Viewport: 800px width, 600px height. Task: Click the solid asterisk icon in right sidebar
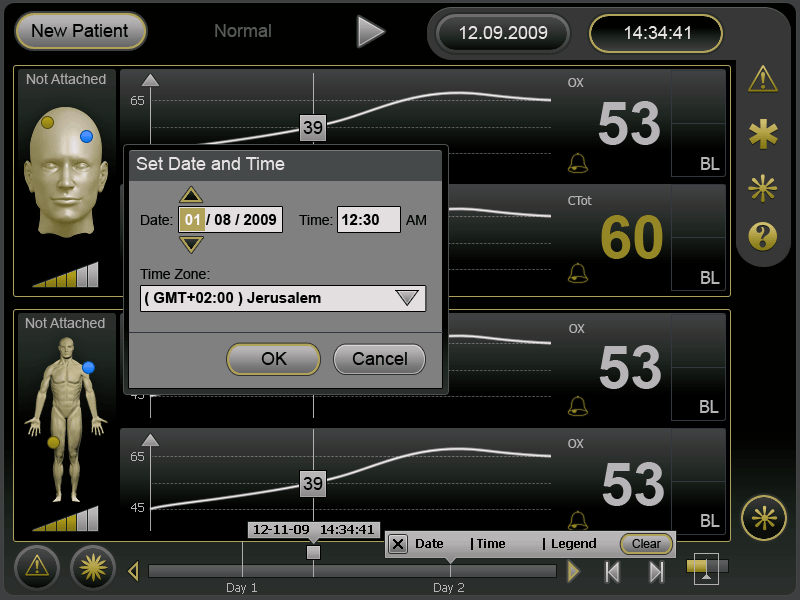click(763, 134)
